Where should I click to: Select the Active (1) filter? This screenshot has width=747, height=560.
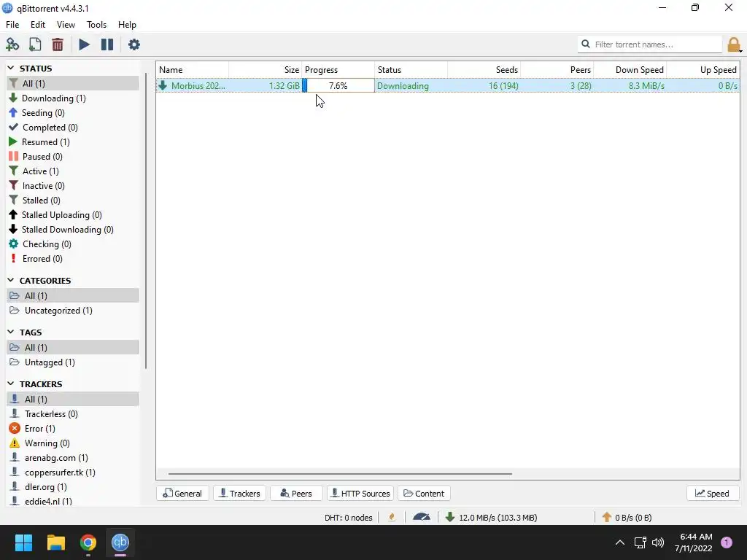[74, 171]
